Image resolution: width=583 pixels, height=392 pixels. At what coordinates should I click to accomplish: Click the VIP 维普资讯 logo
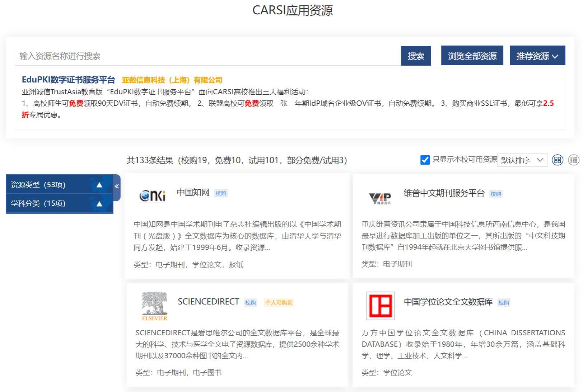(x=380, y=198)
